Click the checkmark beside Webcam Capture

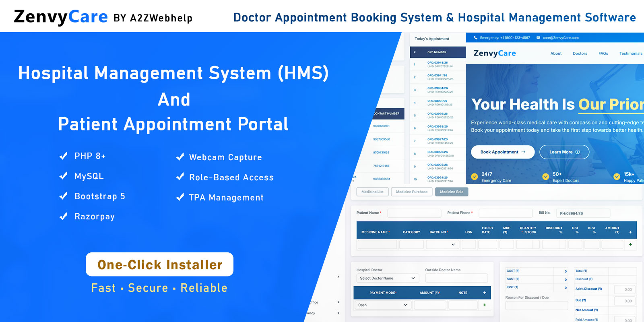click(180, 157)
